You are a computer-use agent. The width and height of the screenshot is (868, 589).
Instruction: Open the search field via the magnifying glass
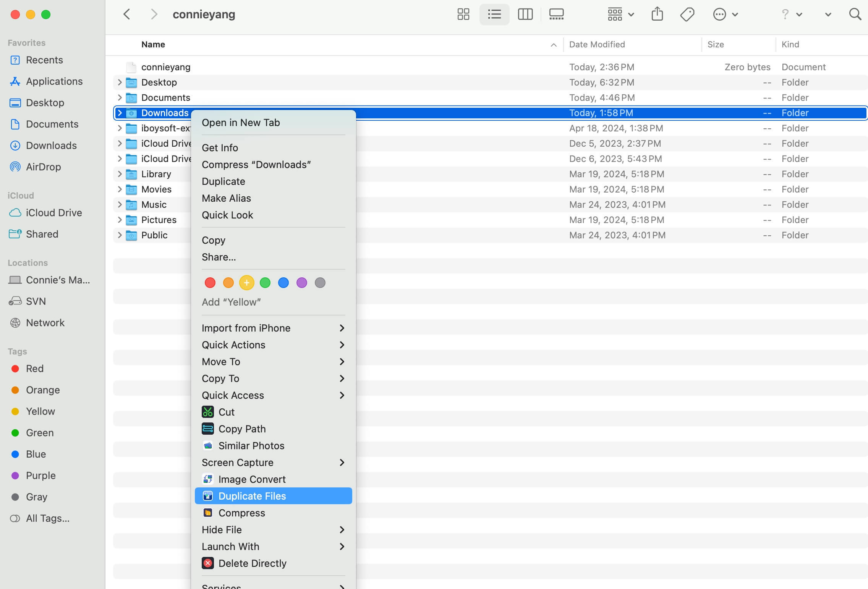(855, 14)
